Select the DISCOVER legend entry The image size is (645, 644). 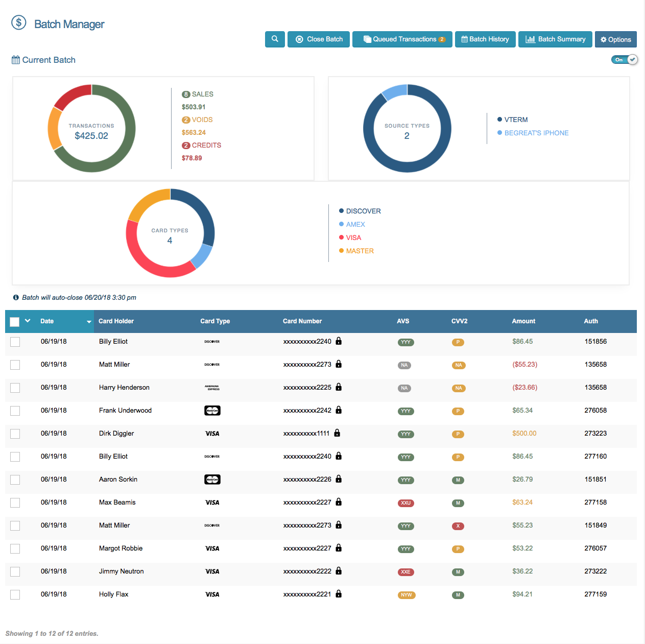tap(363, 211)
